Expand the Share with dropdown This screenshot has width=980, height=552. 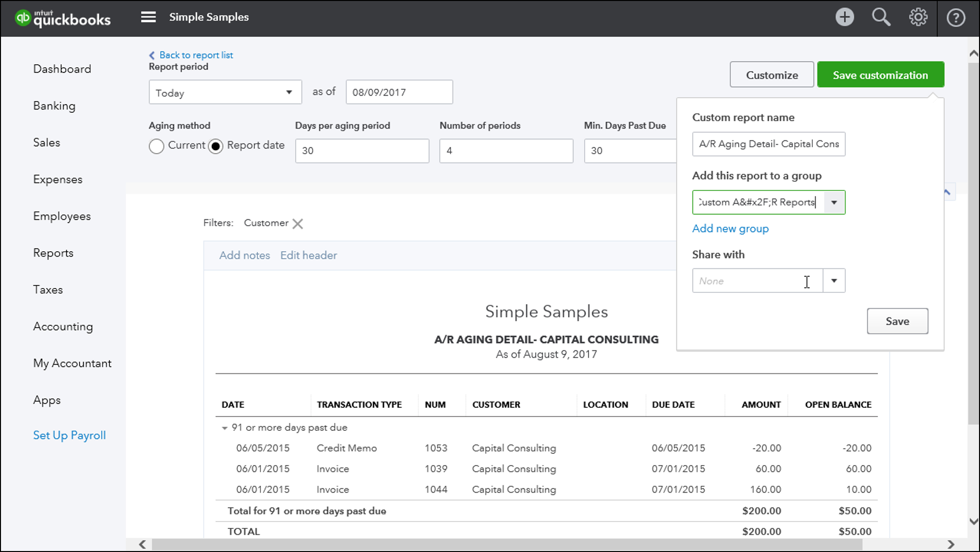coord(834,281)
